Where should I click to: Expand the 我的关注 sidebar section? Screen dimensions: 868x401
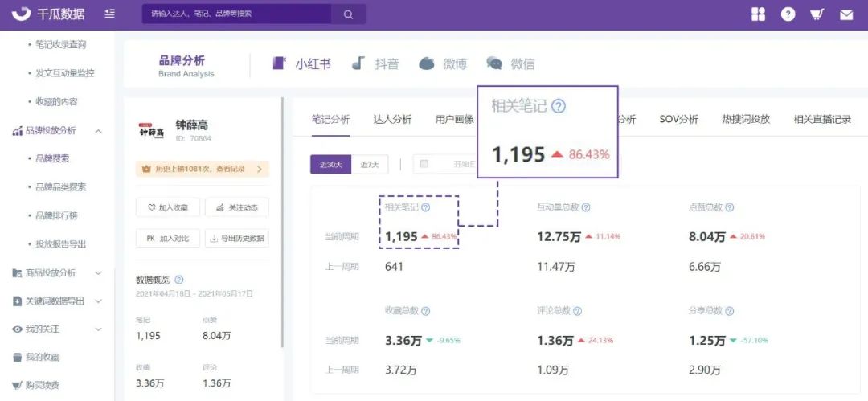99,329
